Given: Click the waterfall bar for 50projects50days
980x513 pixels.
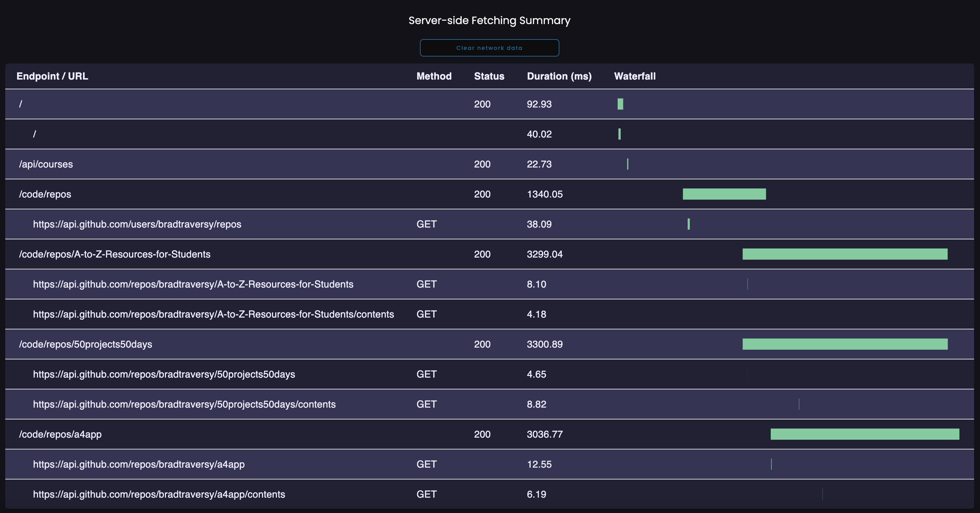Looking at the screenshot, I should [845, 344].
